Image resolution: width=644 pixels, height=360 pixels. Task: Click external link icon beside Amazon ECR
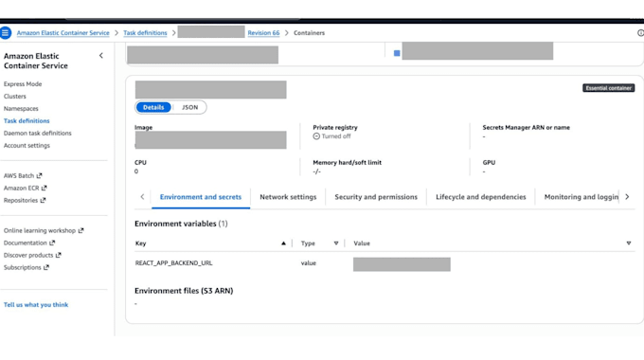point(44,188)
